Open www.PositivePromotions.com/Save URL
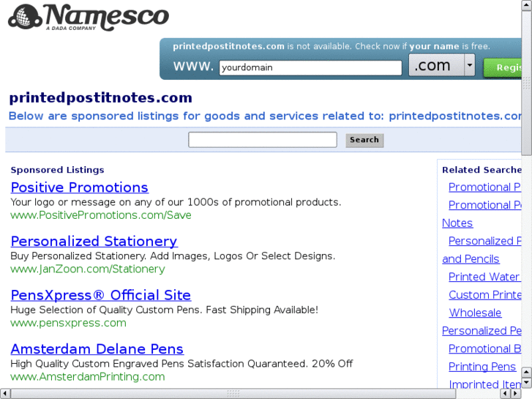Image resolution: width=532 pixels, height=399 pixels. point(101,215)
